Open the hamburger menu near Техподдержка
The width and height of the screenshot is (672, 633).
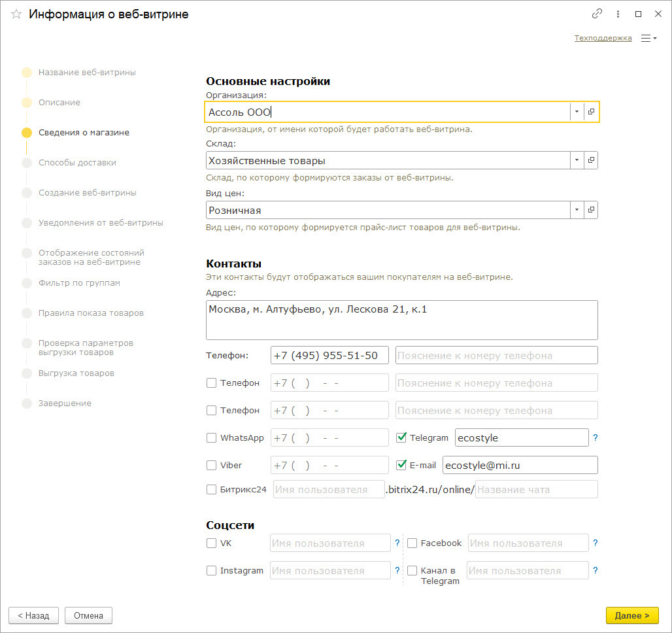(648, 39)
